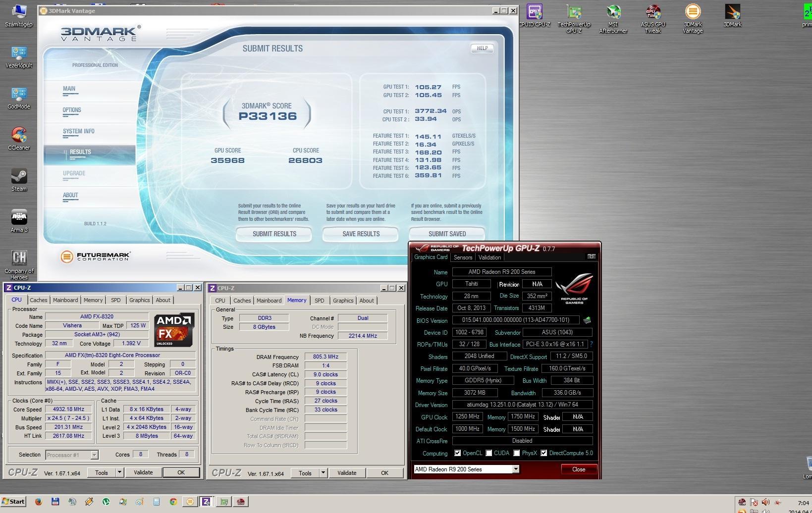Launch the MSI Afterburner desktop shortcut
This screenshot has height=513, width=812.
pyautogui.click(x=613, y=19)
